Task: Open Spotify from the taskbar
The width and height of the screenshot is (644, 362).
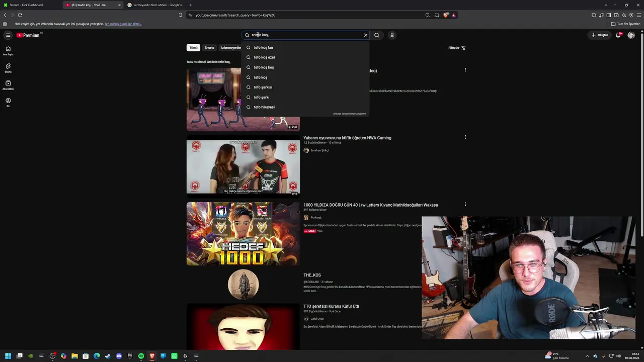Action: point(141,356)
